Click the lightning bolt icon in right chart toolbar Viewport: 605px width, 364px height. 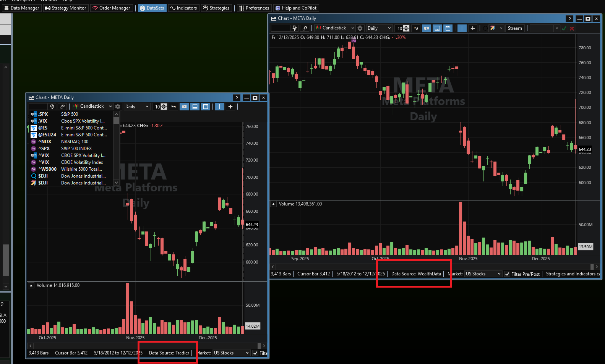coord(294,28)
